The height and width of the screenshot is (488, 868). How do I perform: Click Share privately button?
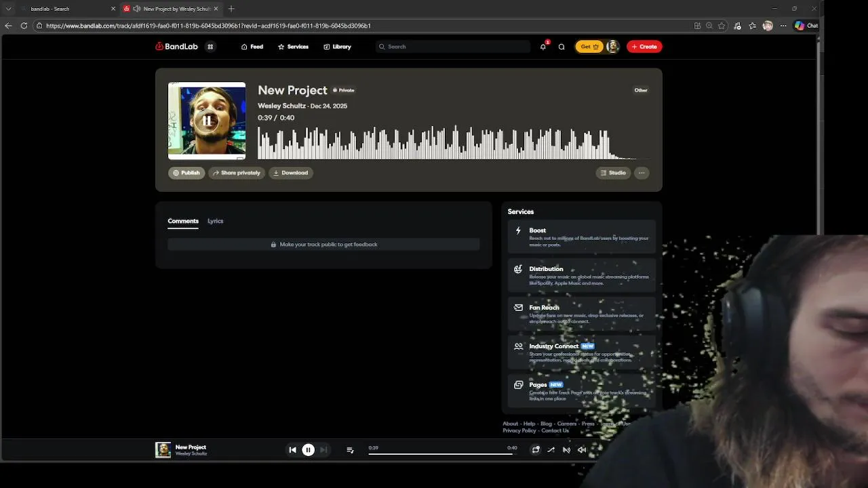tap(237, 173)
